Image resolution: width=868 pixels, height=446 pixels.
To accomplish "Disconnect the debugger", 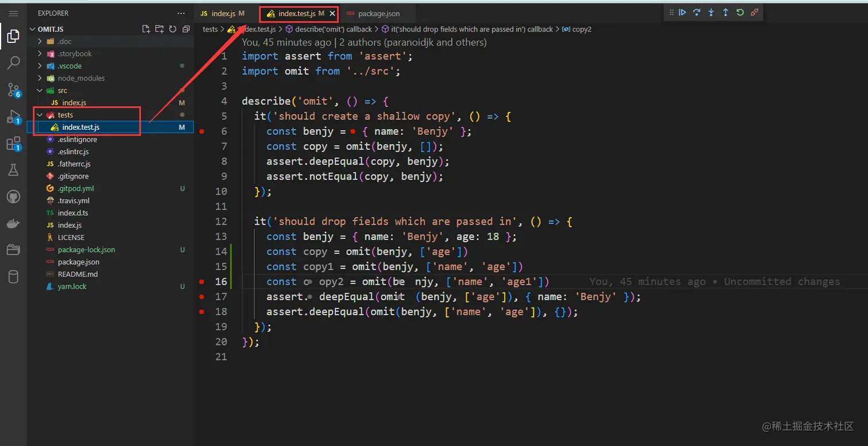I will [x=754, y=12].
